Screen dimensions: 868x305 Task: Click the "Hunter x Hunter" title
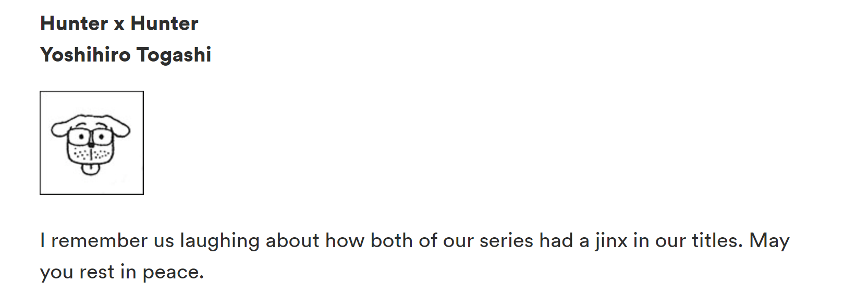(119, 23)
